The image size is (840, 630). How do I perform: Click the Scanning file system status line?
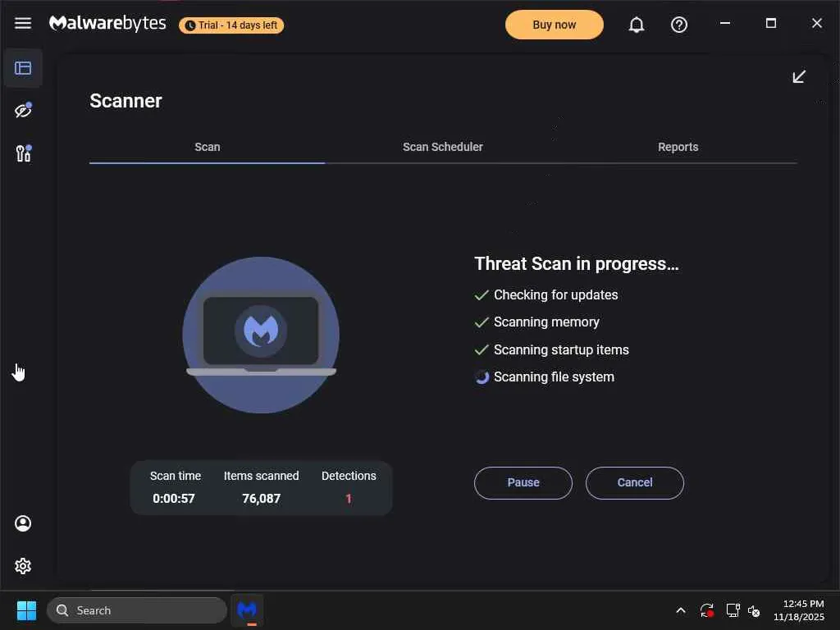click(545, 377)
